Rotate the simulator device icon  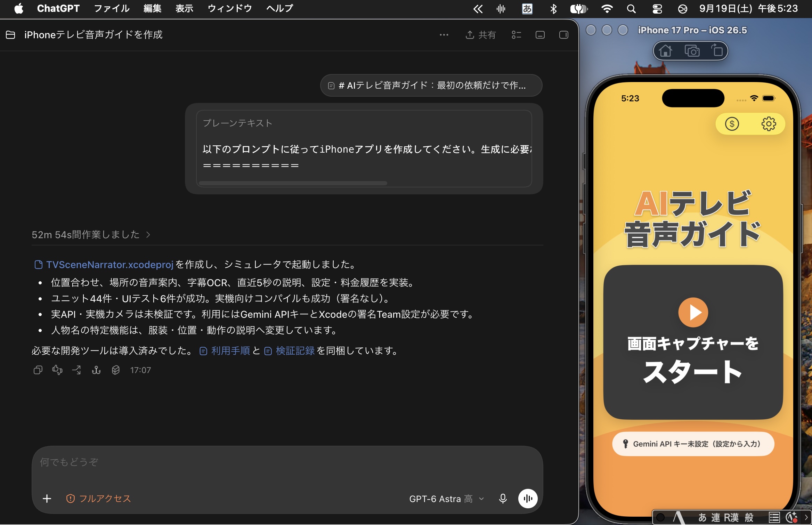click(717, 51)
